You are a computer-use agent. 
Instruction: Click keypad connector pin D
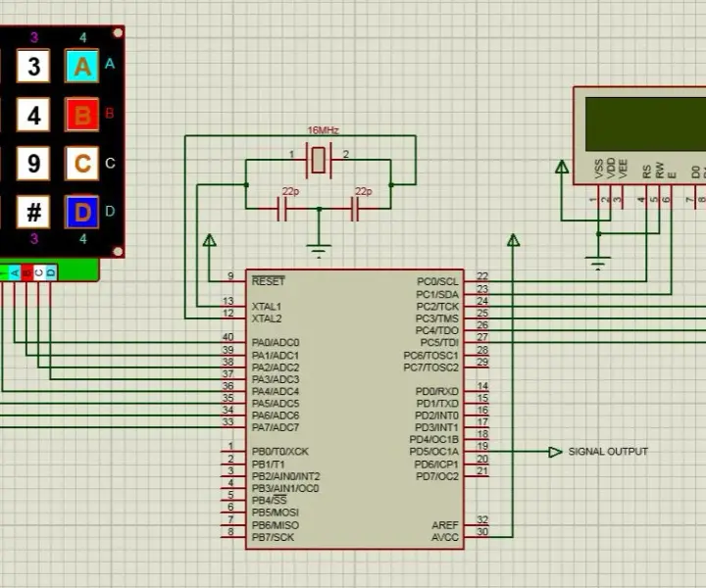[x=51, y=272]
